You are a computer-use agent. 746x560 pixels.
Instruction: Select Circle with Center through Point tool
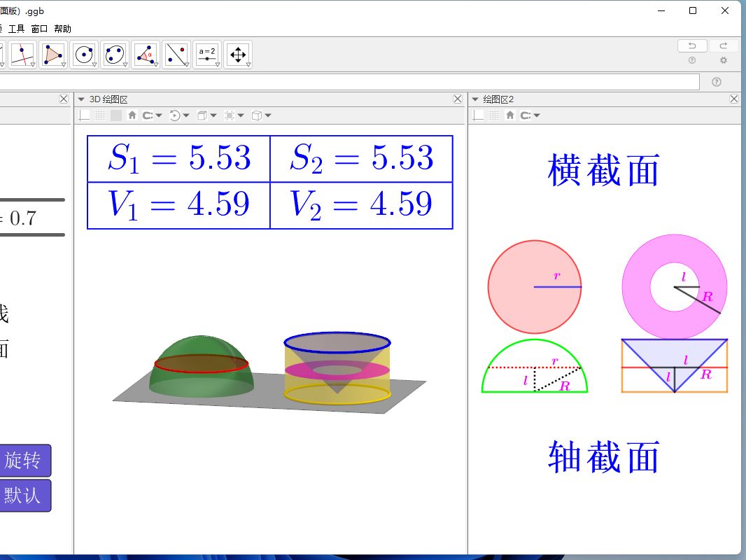coord(84,55)
